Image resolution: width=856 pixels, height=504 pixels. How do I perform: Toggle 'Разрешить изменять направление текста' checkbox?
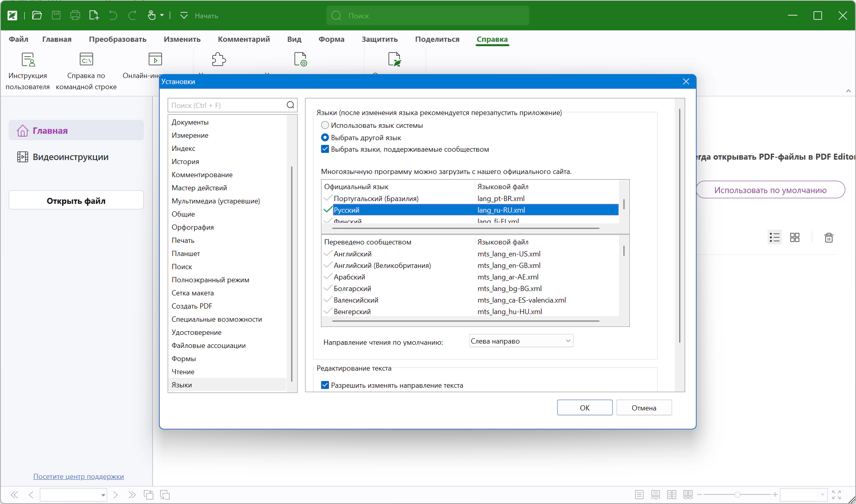coord(325,385)
